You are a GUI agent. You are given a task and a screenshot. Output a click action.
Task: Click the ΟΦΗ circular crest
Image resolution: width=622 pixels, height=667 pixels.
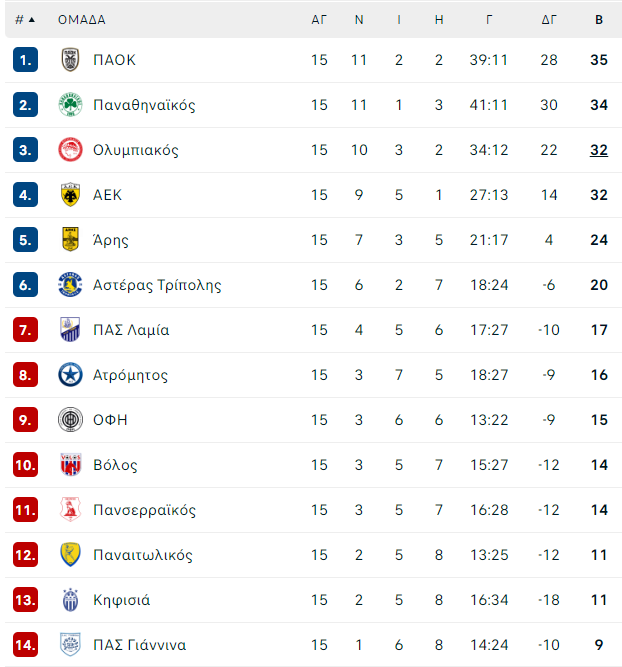[70, 420]
